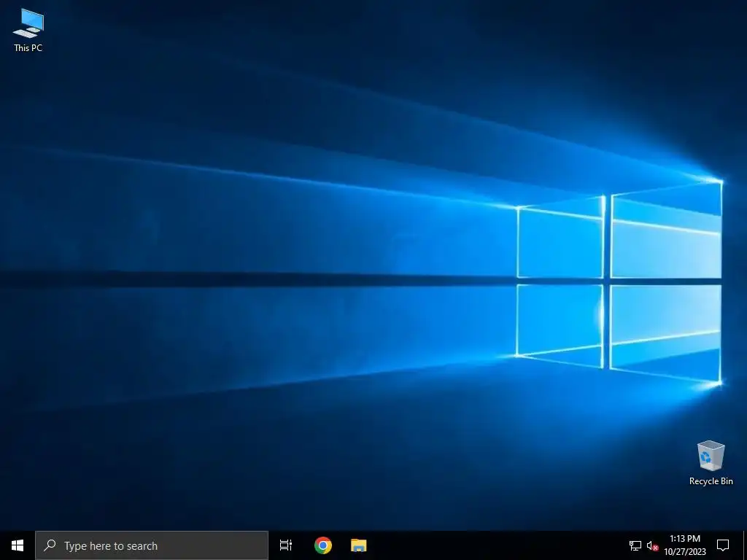This screenshot has height=560, width=747.
Task: Click the Show desktop strip at taskbar end
Action: coord(745,545)
